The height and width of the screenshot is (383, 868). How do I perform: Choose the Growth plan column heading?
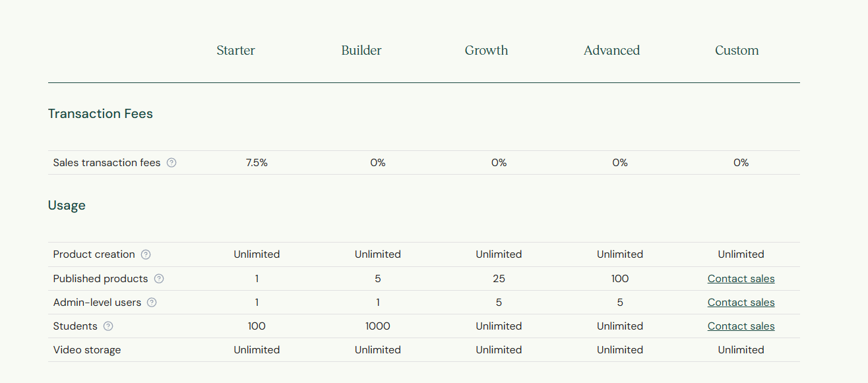(486, 51)
